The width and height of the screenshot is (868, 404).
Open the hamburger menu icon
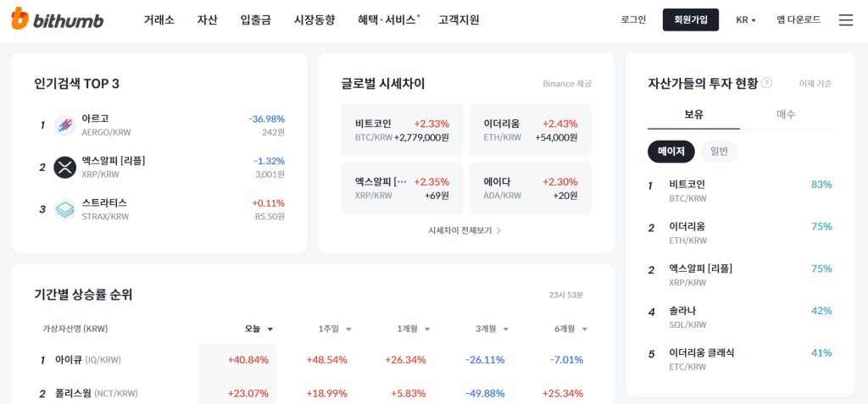(845, 19)
